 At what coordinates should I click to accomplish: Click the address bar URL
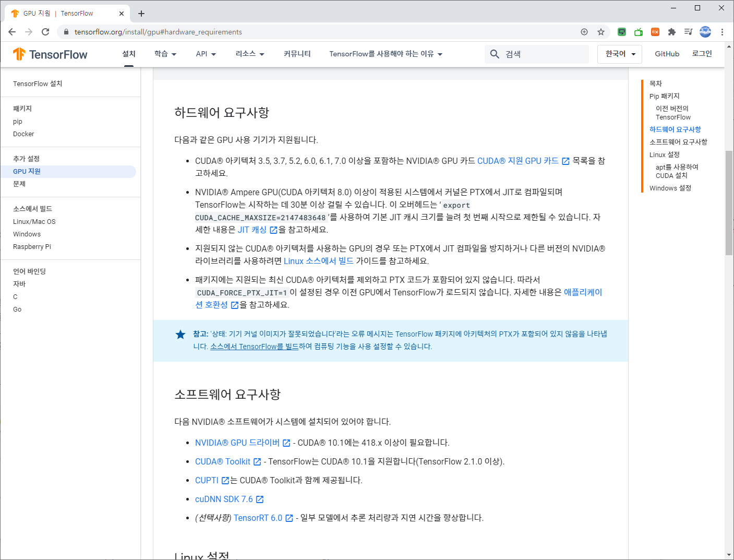click(158, 32)
